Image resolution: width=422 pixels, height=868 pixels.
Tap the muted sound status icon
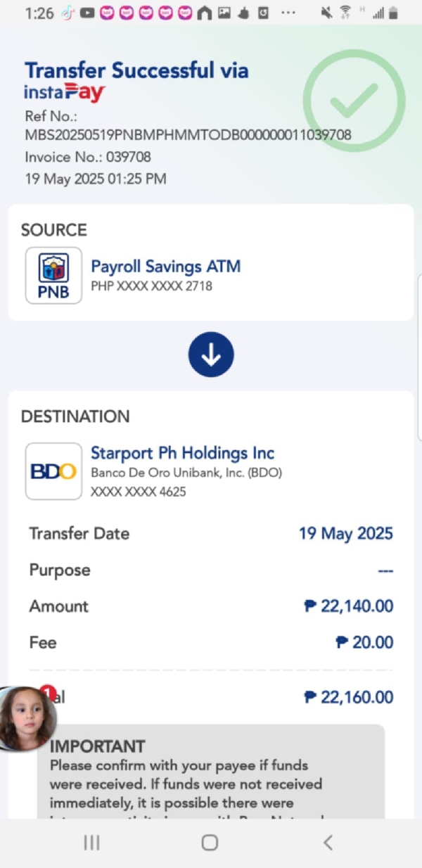pos(326,13)
